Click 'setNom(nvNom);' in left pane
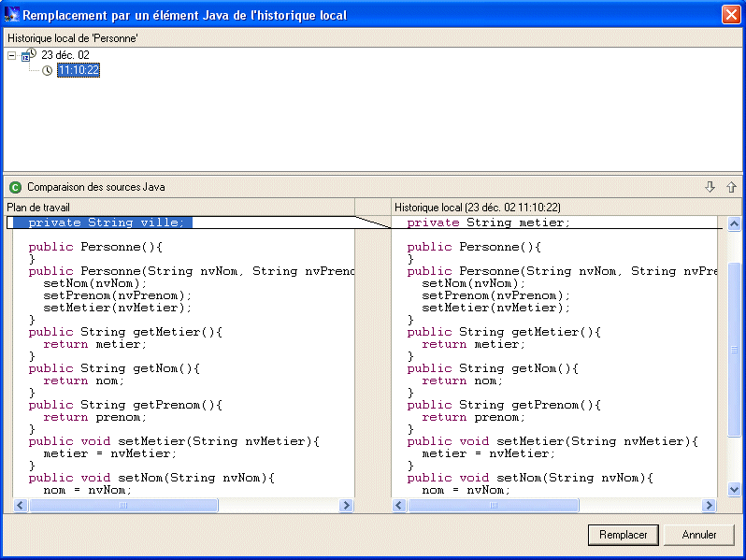The width and height of the screenshot is (746, 560). (95, 283)
